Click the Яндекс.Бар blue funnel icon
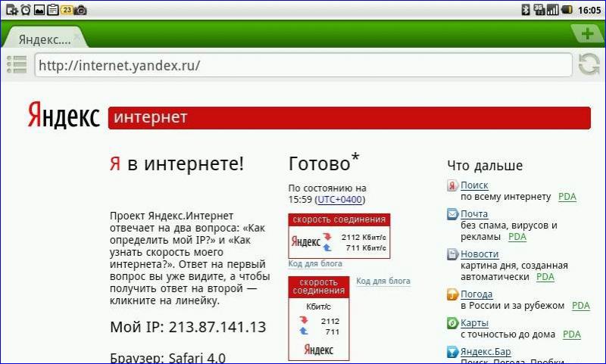Image resolution: width=606 pixels, height=364 pixels. [x=452, y=352]
